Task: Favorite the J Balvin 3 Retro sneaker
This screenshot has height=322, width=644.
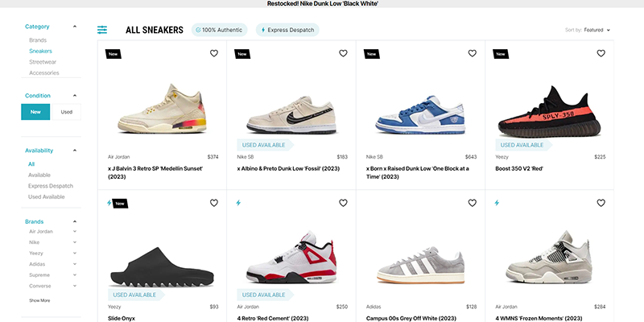Action: point(213,54)
